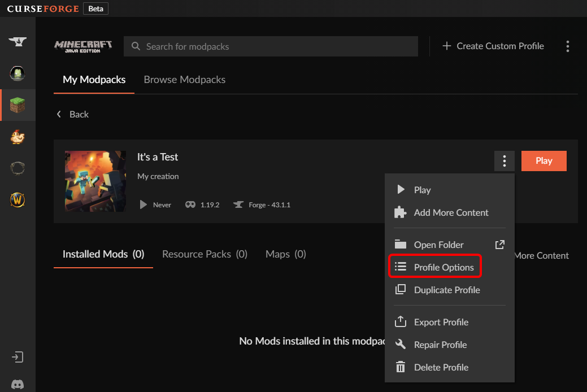Click the 'My creation' description text
The width and height of the screenshot is (587, 392).
(158, 176)
